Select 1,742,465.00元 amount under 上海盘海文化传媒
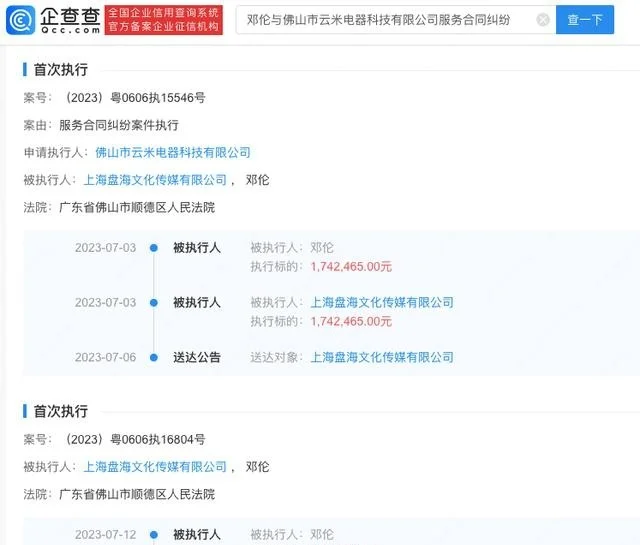The height and width of the screenshot is (545, 640). 351,321
